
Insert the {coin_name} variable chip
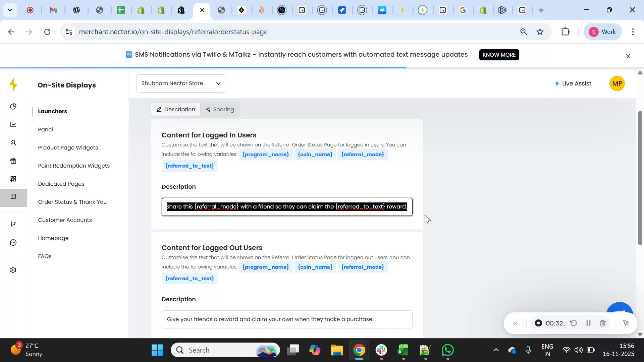pos(315,154)
